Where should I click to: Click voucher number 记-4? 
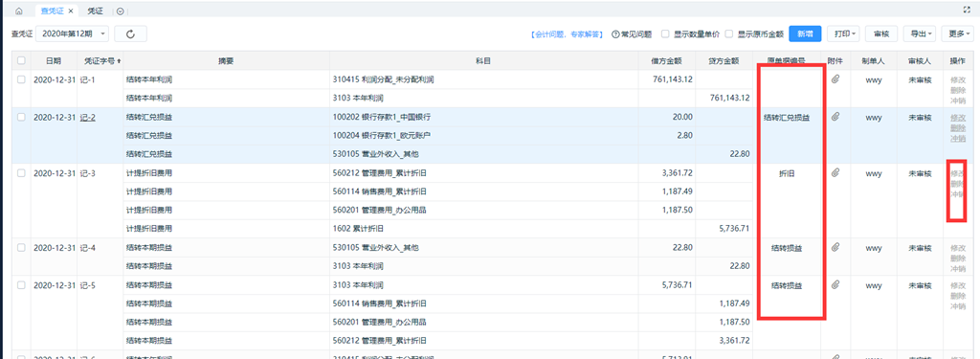point(87,248)
